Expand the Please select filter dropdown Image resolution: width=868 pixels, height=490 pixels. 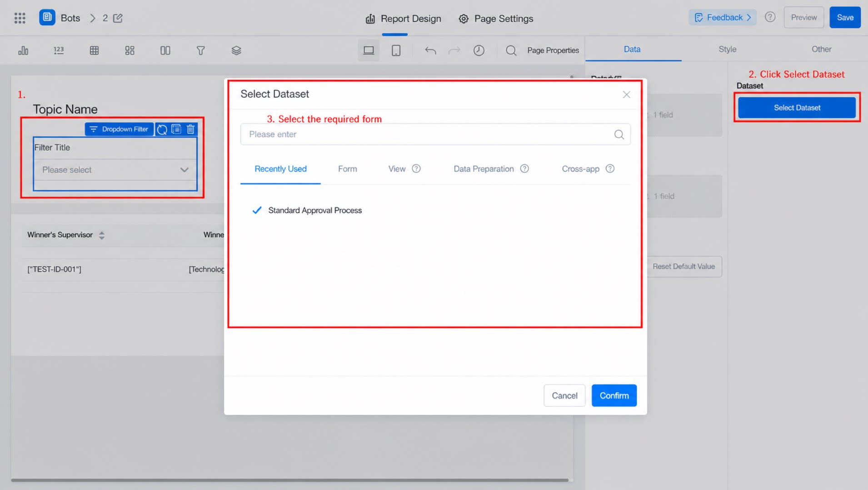click(115, 170)
